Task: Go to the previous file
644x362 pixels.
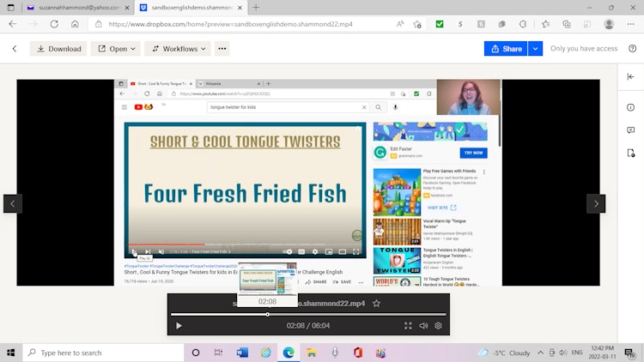Action: tap(13, 203)
